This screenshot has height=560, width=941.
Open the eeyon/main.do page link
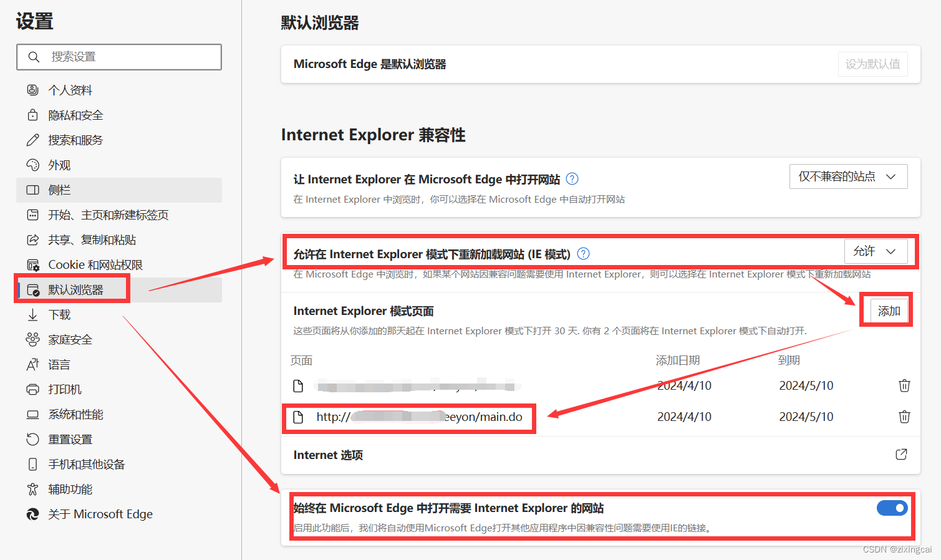419,417
